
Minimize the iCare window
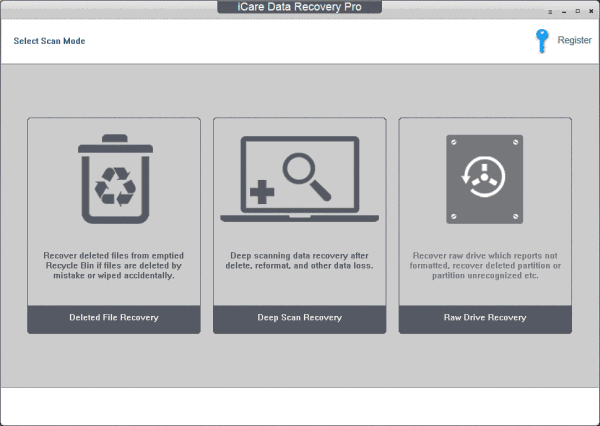(564, 12)
